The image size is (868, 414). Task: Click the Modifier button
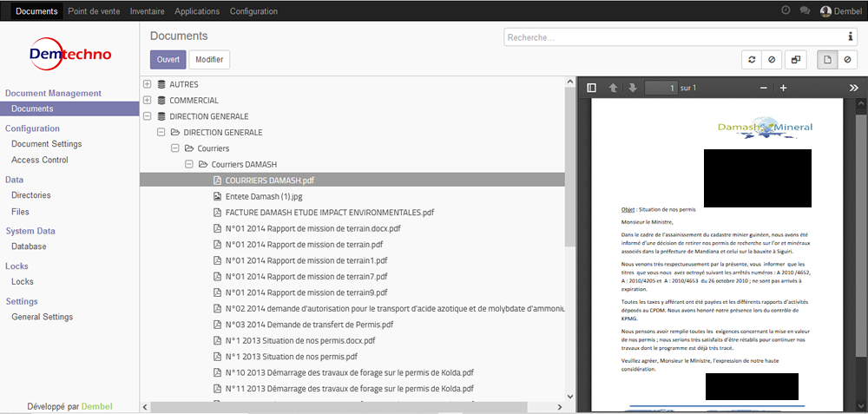pyautogui.click(x=209, y=60)
